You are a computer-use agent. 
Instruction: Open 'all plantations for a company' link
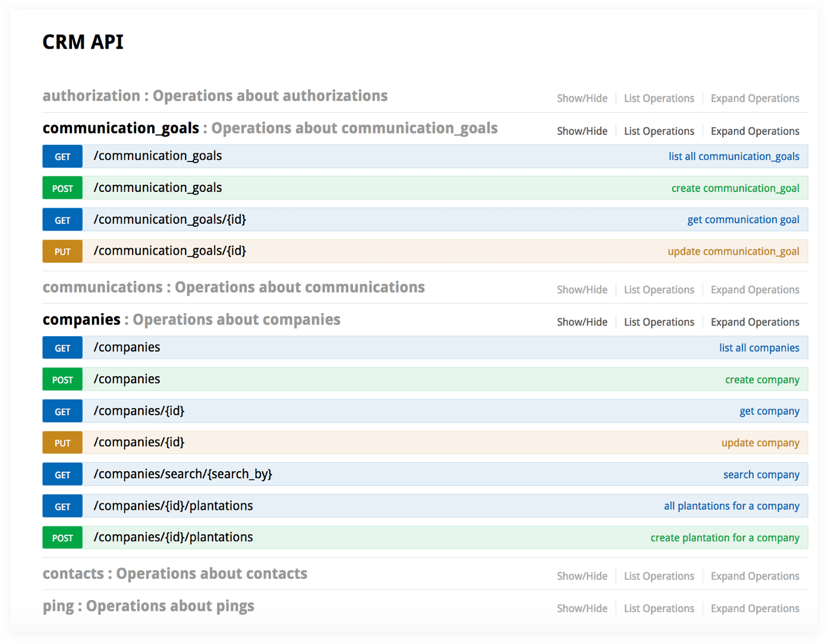pyautogui.click(x=732, y=506)
